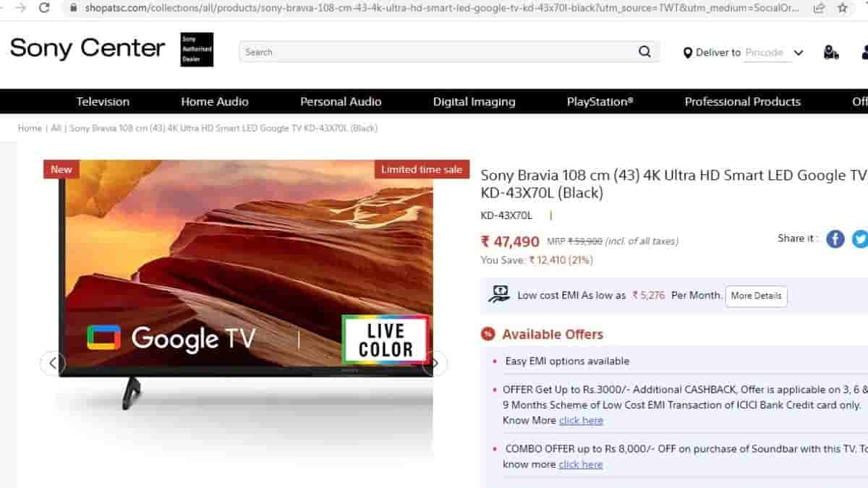Open the PlayStation menu
Screen dimensions: 868x488
[x=600, y=102]
